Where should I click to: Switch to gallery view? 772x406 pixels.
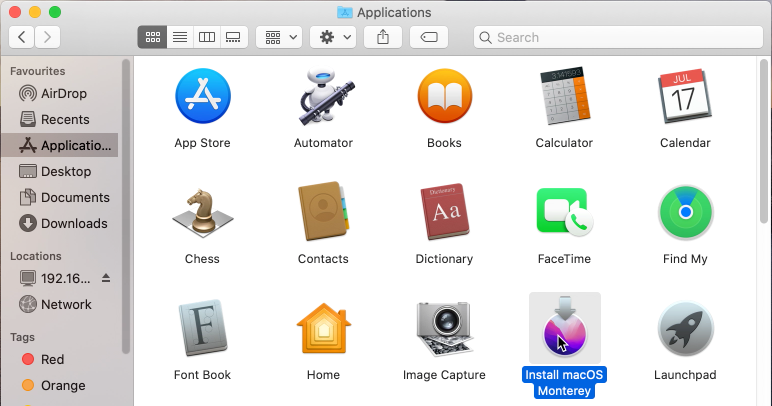(x=233, y=37)
